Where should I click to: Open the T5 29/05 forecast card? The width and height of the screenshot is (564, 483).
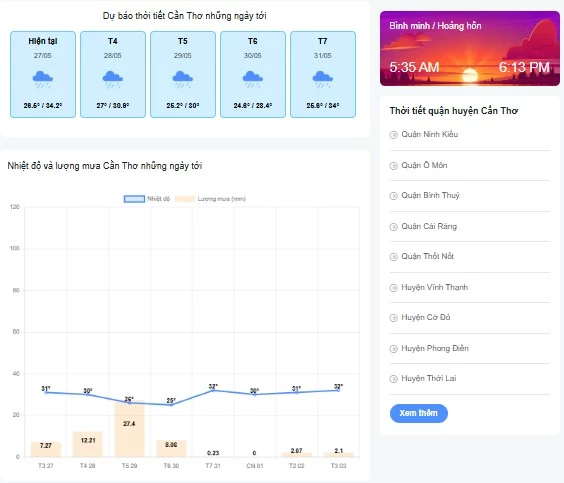click(x=183, y=74)
